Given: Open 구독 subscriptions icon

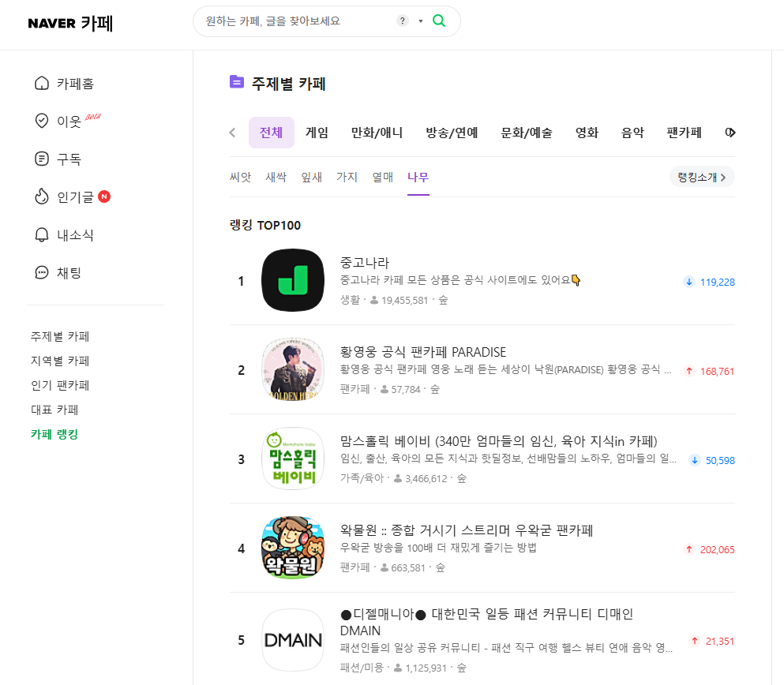Looking at the screenshot, I should coord(42,159).
